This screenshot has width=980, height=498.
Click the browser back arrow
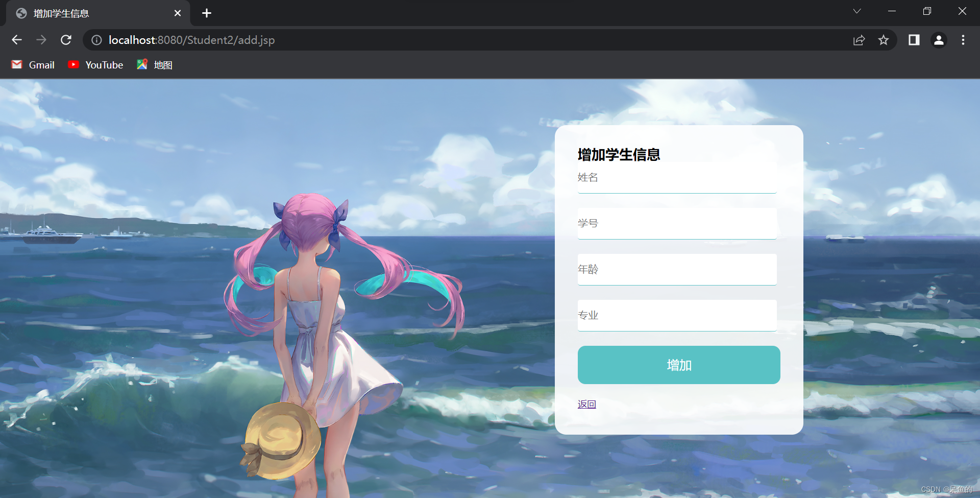17,40
